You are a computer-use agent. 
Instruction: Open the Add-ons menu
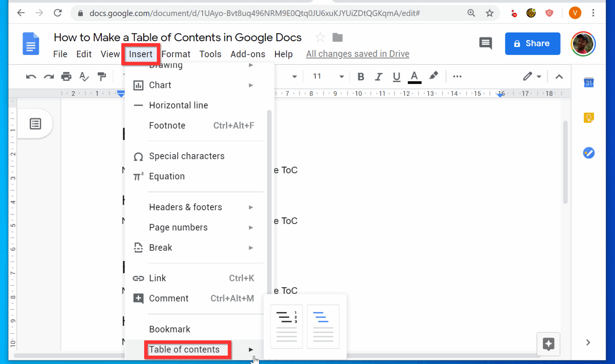(x=248, y=54)
